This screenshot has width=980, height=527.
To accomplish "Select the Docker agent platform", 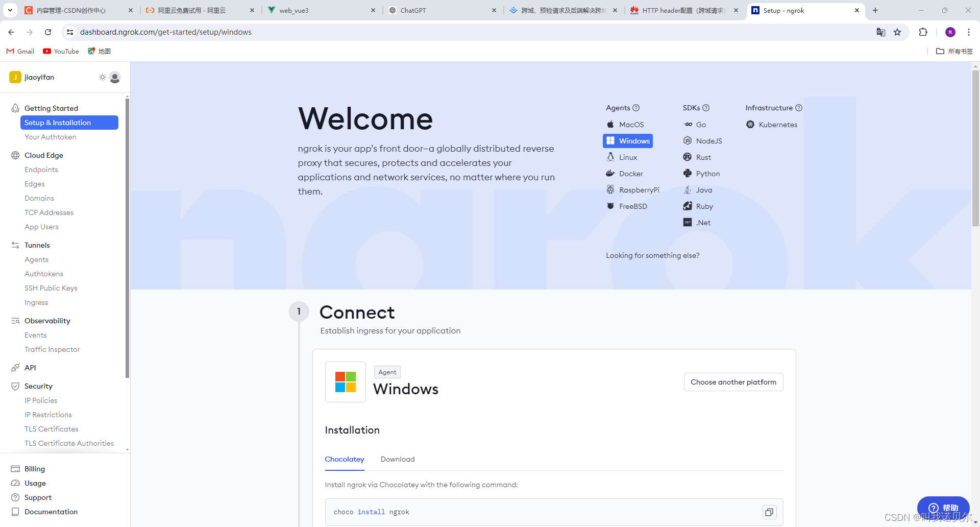I will point(625,174).
